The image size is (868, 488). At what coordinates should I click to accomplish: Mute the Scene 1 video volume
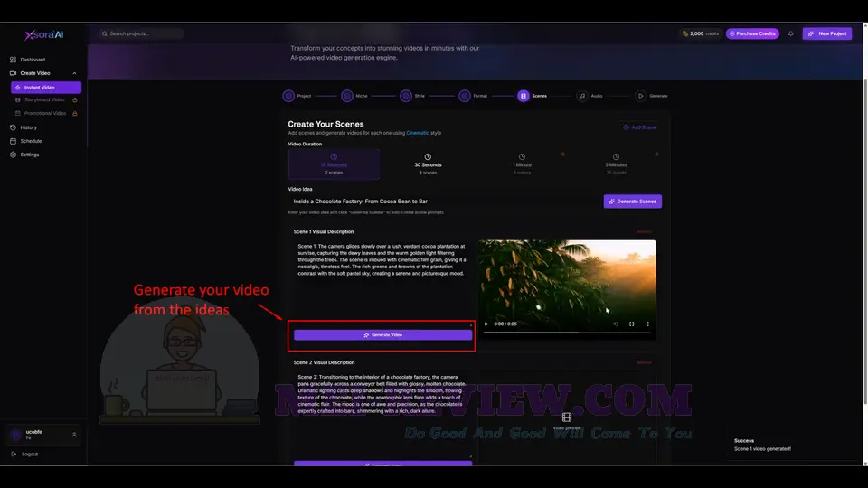click(x=616, y=324)
